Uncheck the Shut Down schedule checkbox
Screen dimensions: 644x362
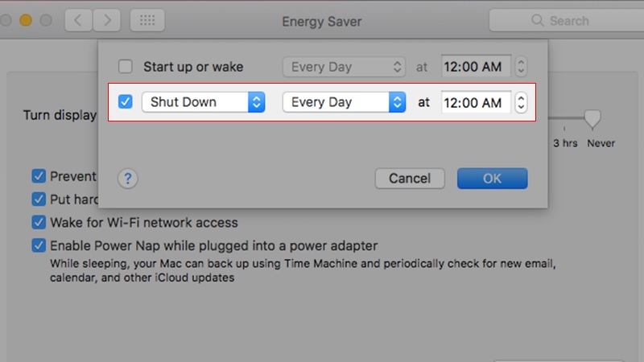tap(126, 103)
